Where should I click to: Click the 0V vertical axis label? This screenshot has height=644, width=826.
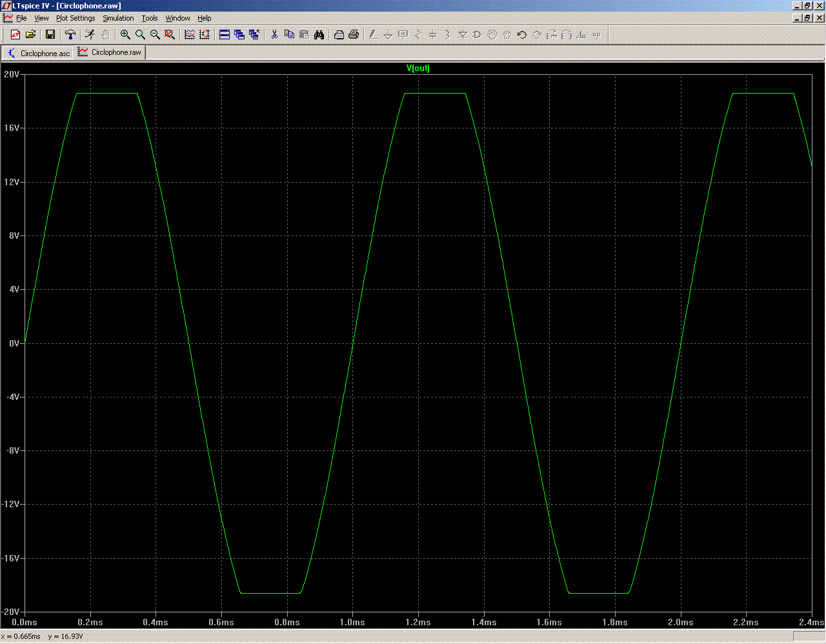pyautogui.click(x=14, y=343)
